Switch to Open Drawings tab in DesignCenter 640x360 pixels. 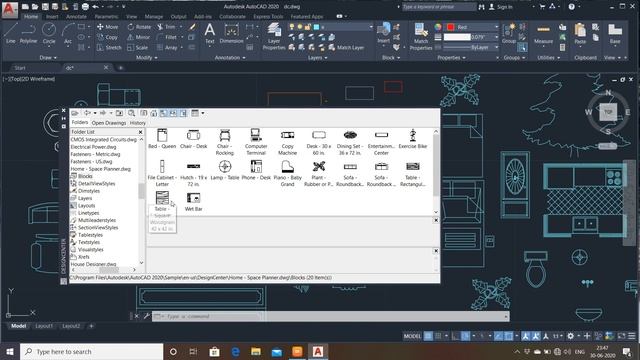109,123
